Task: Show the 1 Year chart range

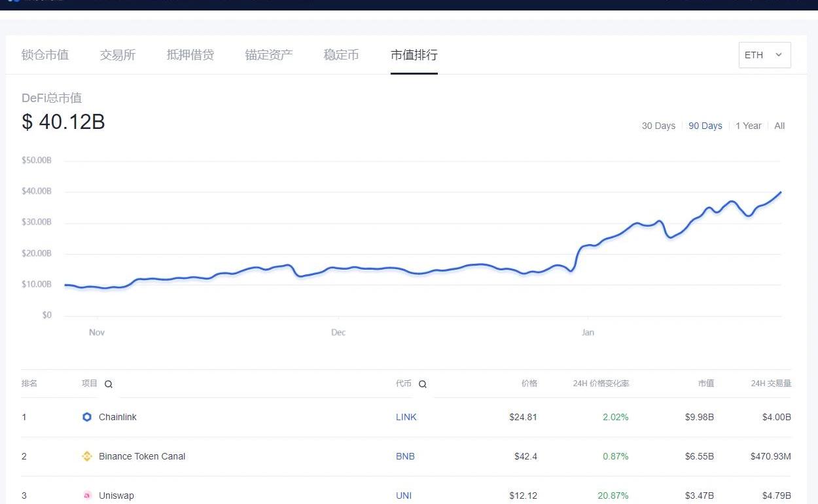Action: click(748, 126)
